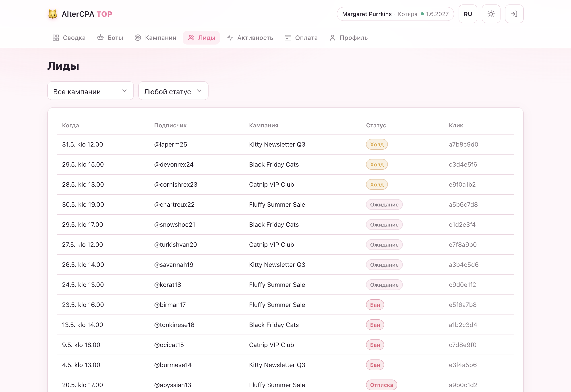Click the Ожидание badge for @chartreux22

[384, 205]
